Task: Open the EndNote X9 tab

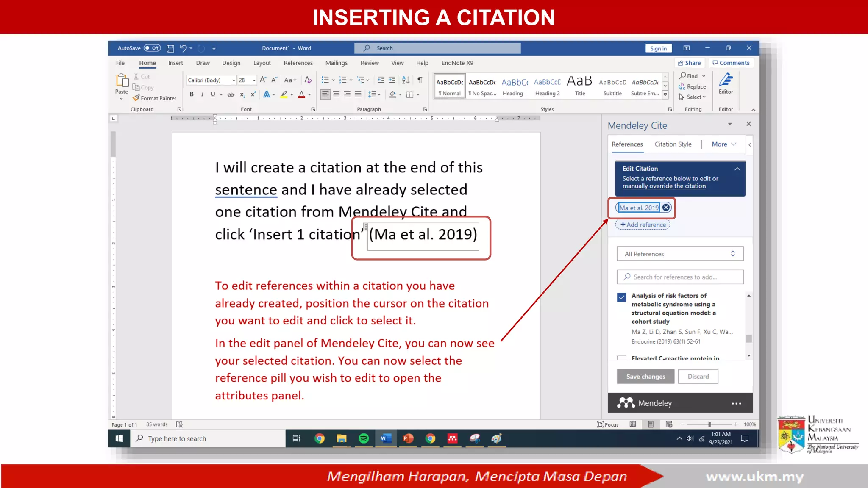Action: coord(457,63)
